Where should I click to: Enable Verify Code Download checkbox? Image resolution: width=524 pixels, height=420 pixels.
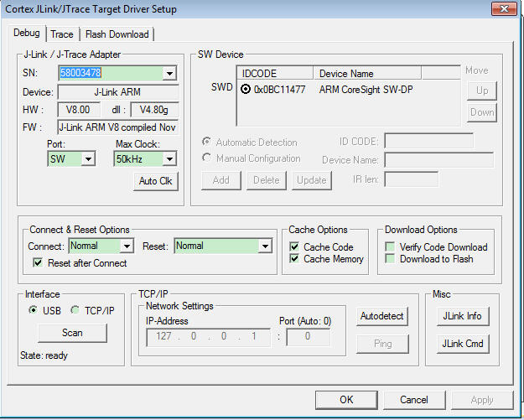coord(390,246)
